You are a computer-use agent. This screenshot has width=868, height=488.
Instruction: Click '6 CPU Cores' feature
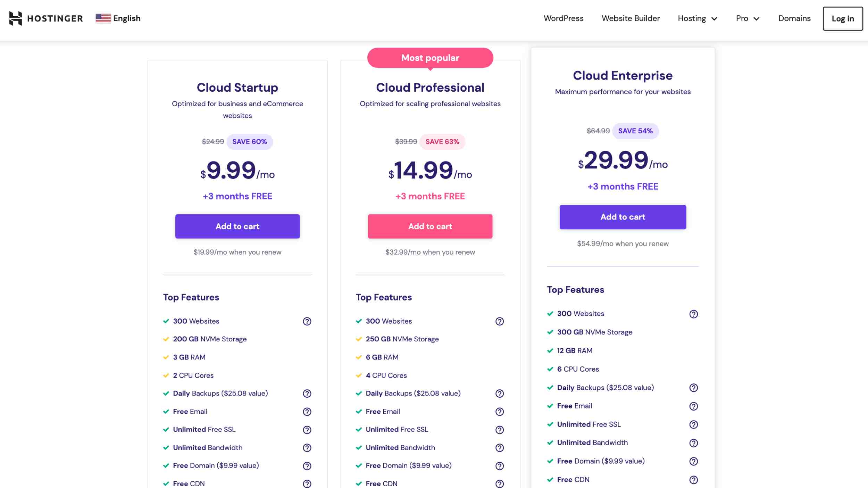pos(578,369)
